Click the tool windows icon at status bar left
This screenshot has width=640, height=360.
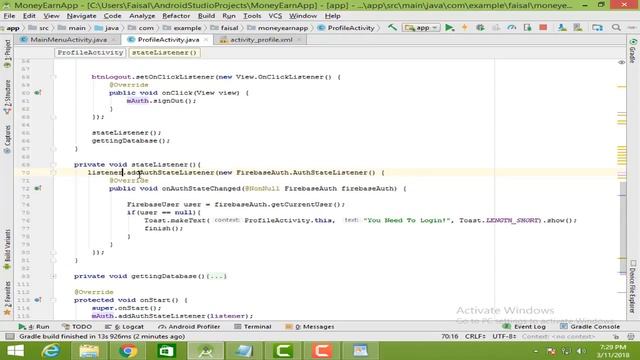[10, 336]
